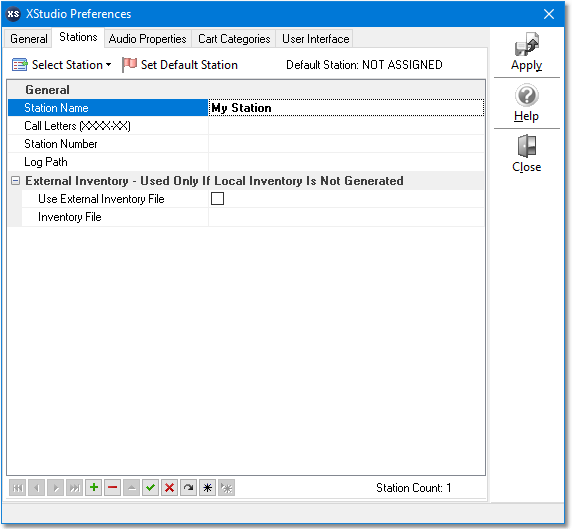The image size is (572, 531).
Task: Click the Set Default Station flag button
Action: 180,65
